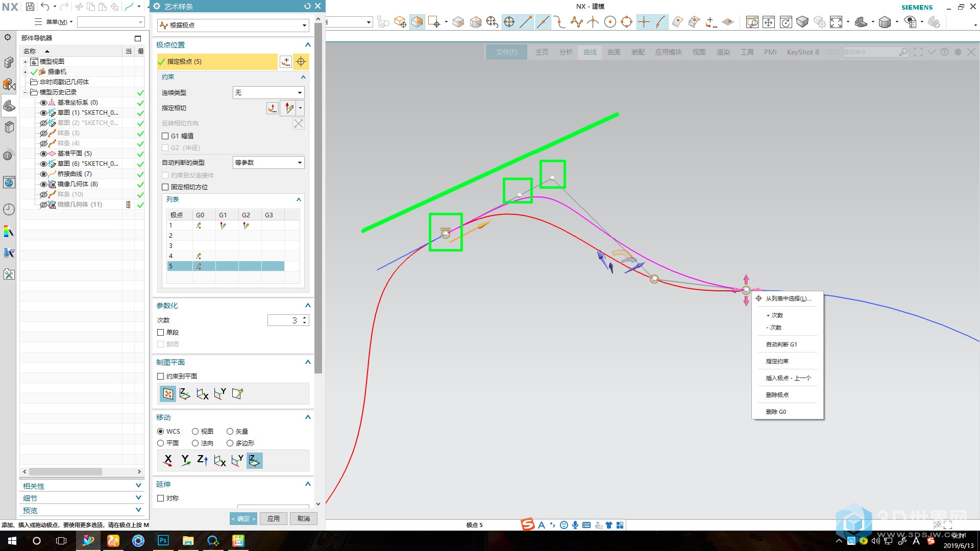
Task: Check the 对称 extension option
Action: (160, 498)
